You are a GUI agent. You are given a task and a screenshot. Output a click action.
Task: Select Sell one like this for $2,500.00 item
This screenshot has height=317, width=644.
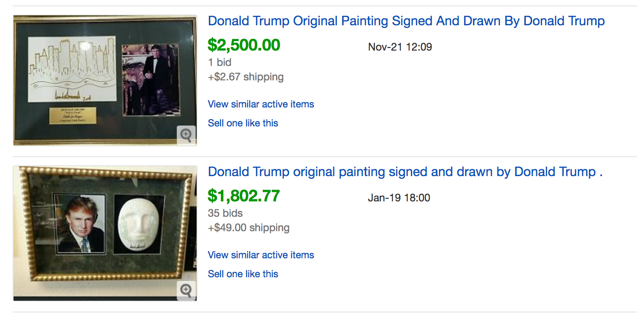tap(243, 123)
